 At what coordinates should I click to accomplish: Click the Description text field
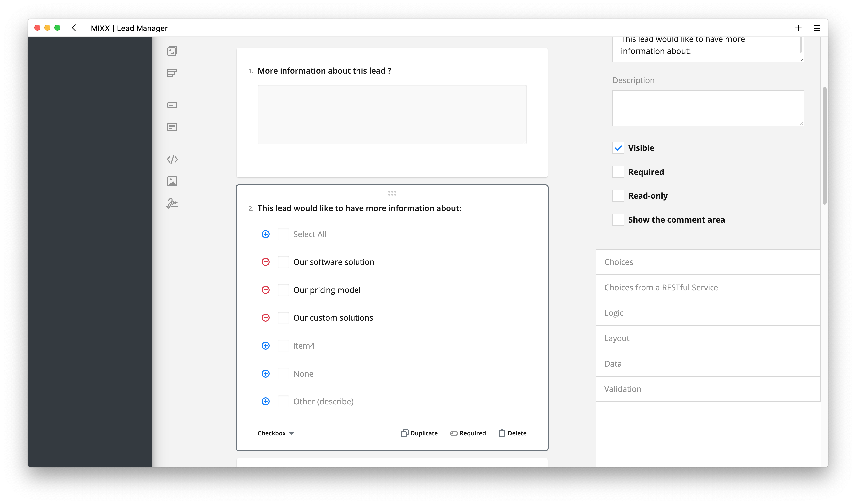[708, 108]
